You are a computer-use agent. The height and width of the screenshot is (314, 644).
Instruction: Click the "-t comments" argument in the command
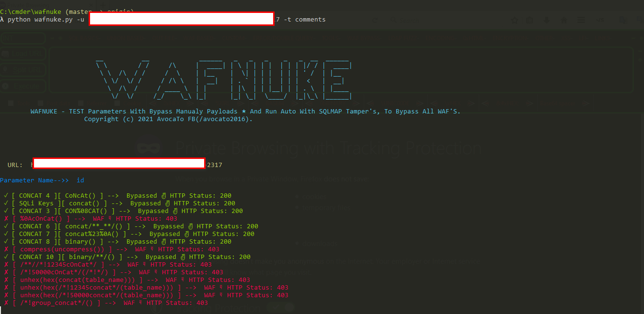[305, 20]
